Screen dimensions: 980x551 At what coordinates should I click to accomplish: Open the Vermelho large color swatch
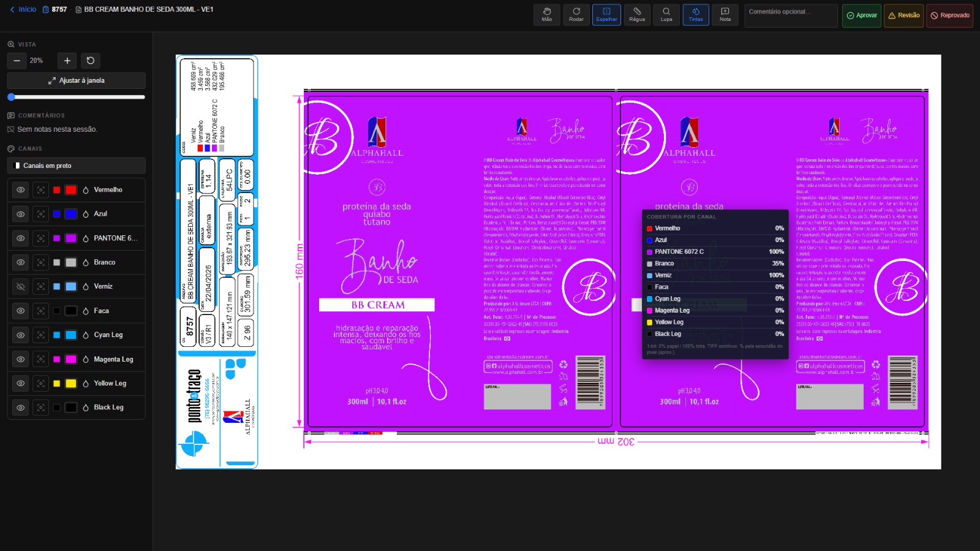71,190
